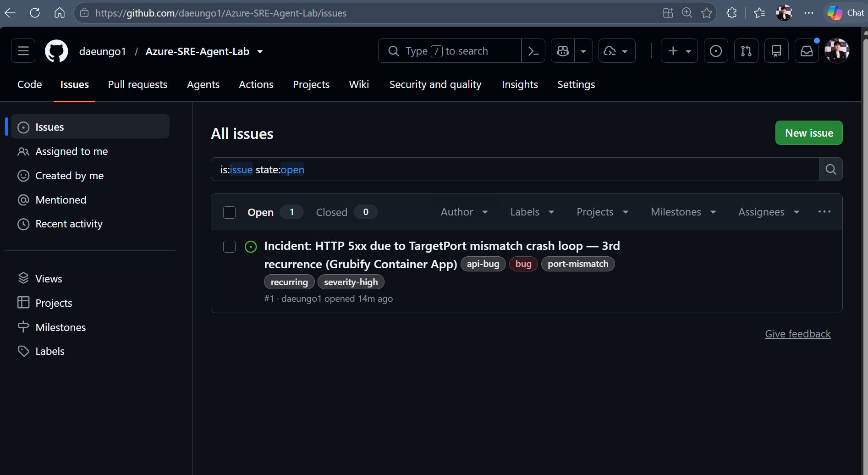The width and height of the screenshot is (868, 475).
Task: Select Created by me in sidebar
Action: [90, 176]
